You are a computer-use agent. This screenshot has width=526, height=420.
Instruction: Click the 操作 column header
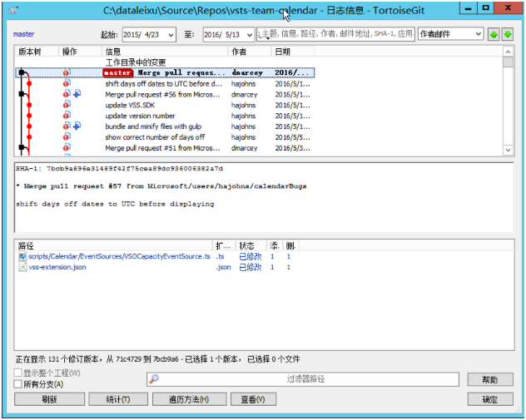tap(80, 52)
